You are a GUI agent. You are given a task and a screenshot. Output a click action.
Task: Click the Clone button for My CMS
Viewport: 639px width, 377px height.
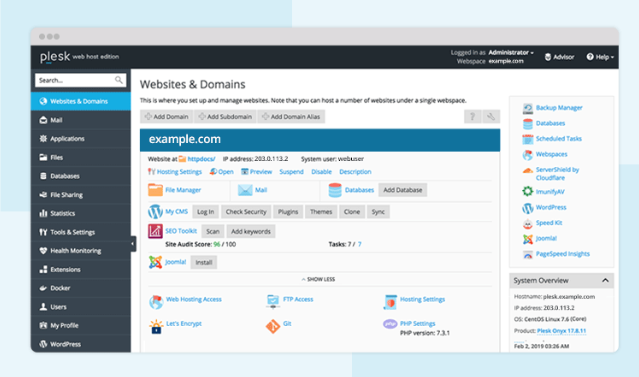(x=352, y=212)
